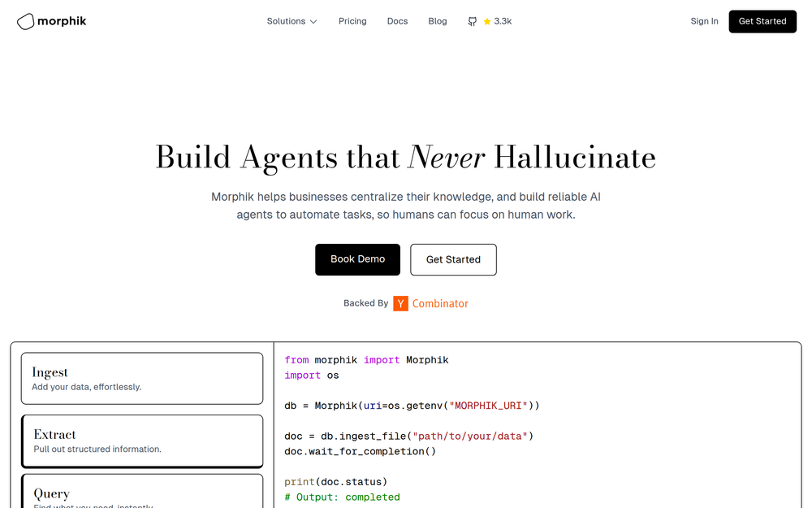Open the Pricing page
The height and width of the screenshot is (508, 812).
click(352, 21)
